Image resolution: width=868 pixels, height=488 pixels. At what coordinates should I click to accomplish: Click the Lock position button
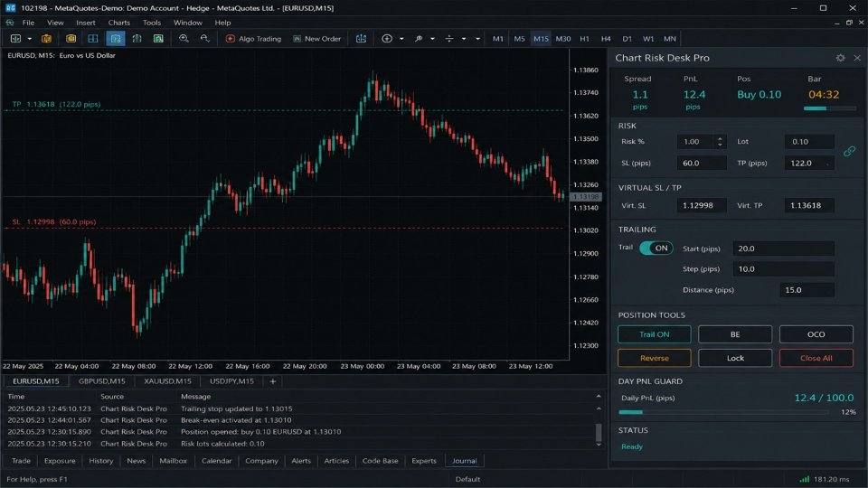735,358
